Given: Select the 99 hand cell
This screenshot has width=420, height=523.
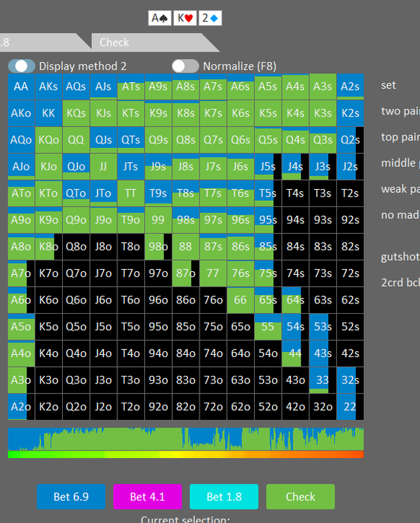Looking at the screenshot, I should tap(158, 220).
